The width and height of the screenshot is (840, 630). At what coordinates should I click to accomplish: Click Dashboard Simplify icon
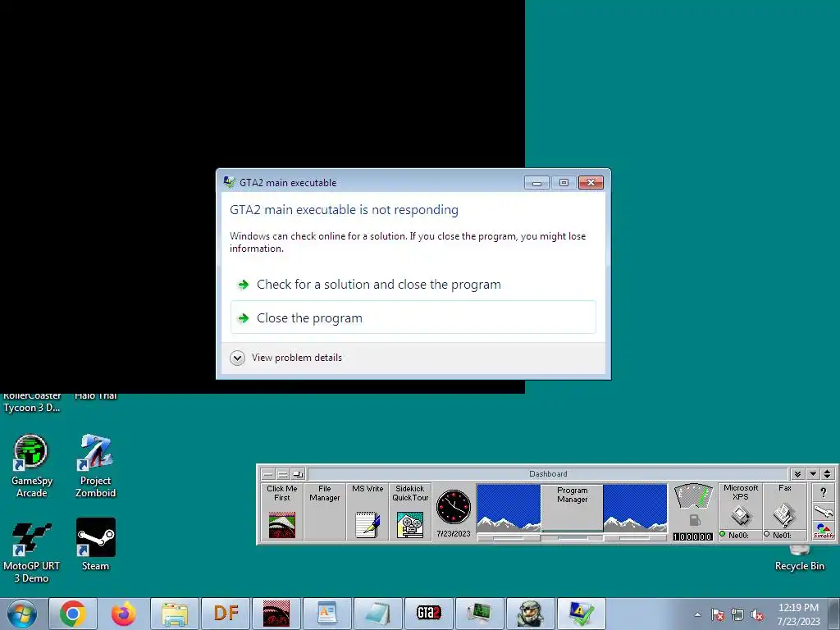click(x=824, y=532)
